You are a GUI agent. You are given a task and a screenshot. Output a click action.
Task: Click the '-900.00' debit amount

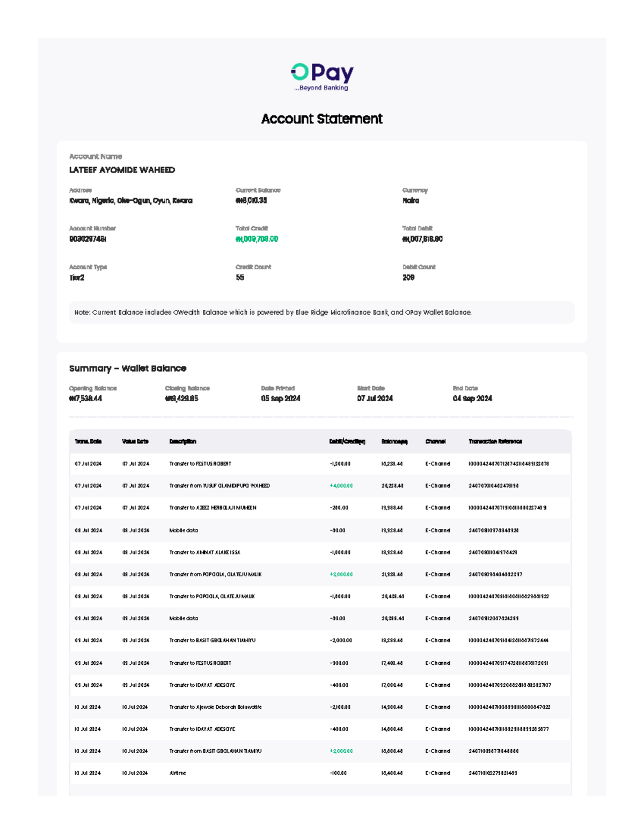point(339,663)
